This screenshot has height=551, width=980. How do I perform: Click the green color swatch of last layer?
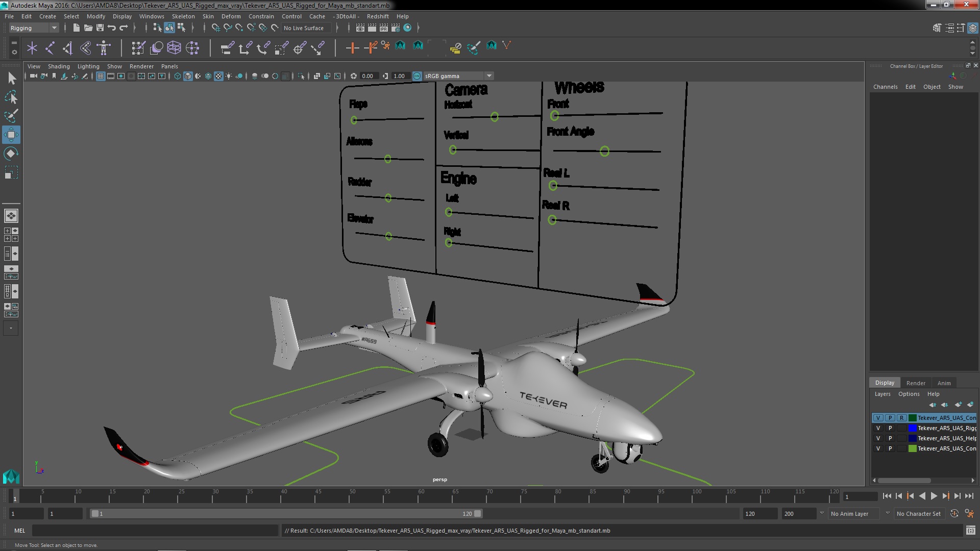click(x=913, y=448)
